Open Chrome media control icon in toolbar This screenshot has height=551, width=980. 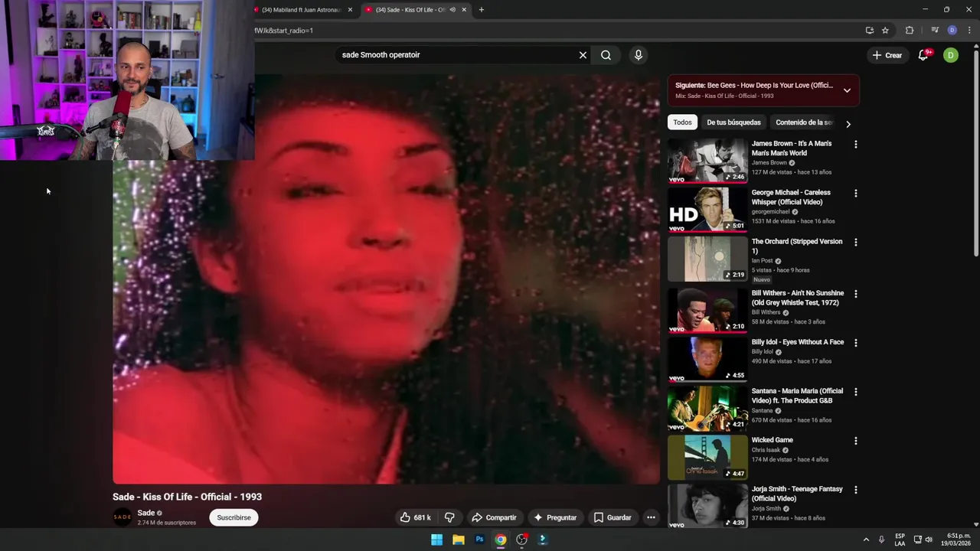coord(935,31)
